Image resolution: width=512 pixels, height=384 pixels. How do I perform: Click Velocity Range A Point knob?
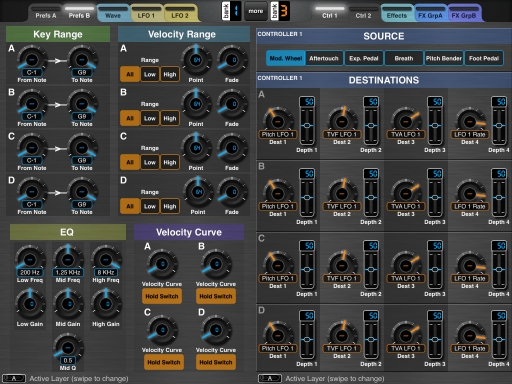(196, 60)
